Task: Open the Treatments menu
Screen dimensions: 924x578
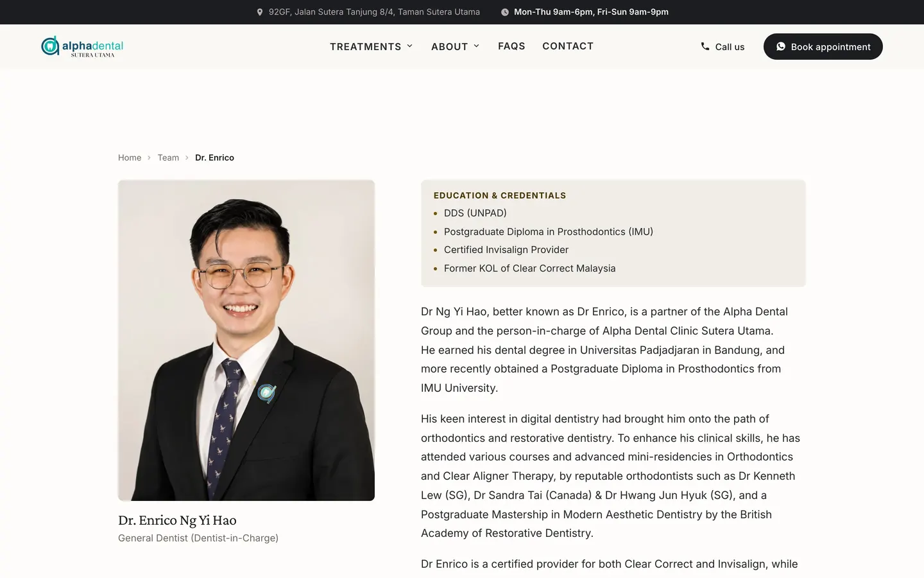Action: pos(372,46)
